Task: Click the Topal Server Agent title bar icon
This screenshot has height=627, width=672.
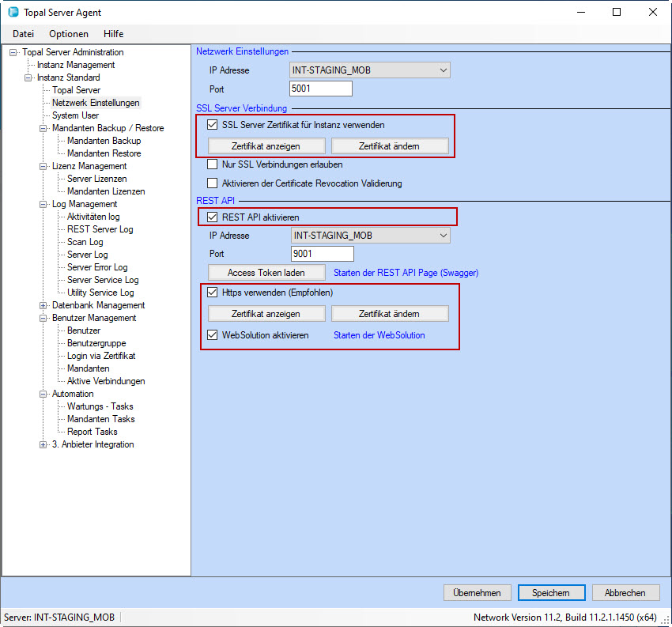Action: (13, 13)
